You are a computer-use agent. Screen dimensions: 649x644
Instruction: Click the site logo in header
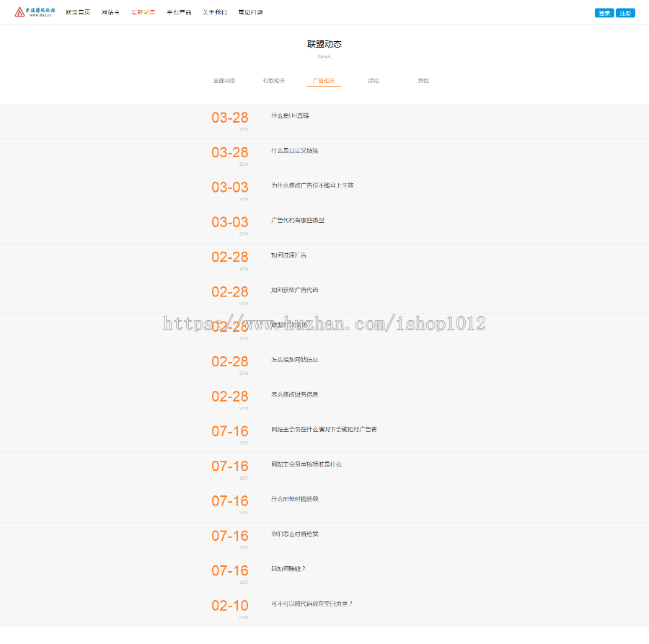pos(35,12)
